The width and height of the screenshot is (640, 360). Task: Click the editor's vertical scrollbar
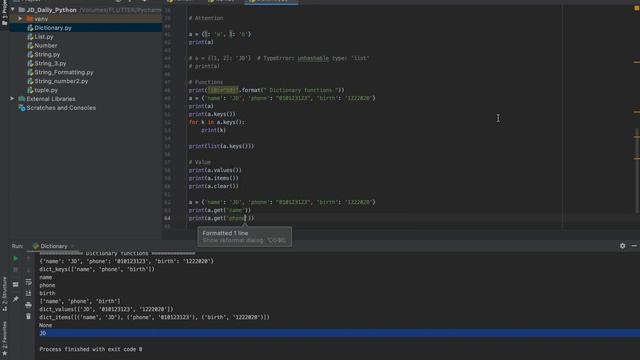636,170
